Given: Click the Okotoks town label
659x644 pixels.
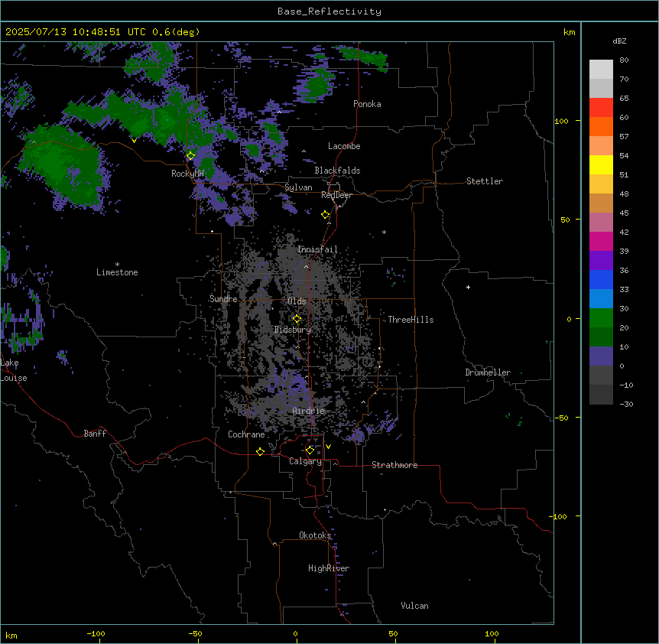Looking at the screenshot, I should [315, 535].
